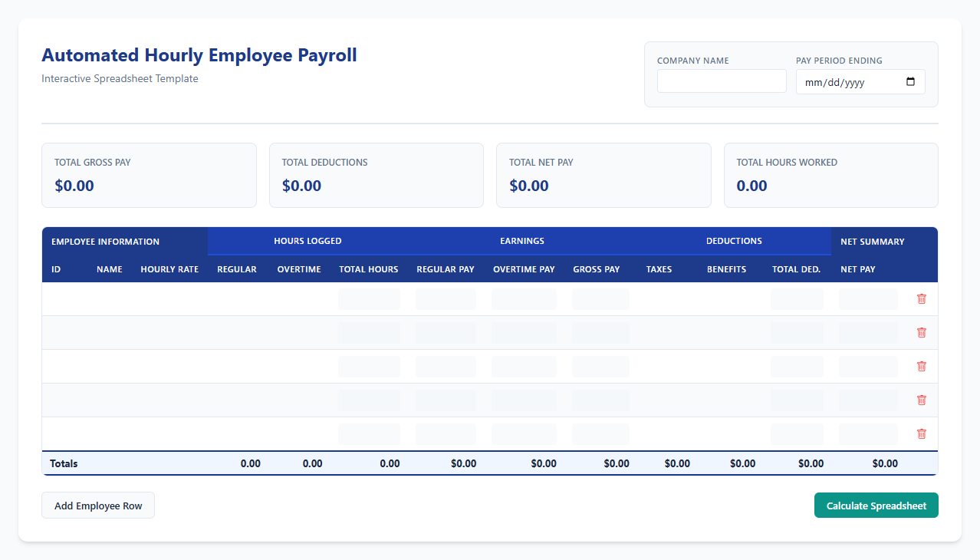Select the Pay Period Ending date field
Image resolution: width=980 pixels, height=560 pixels.
pyautogui.click(x=860, y=81)
